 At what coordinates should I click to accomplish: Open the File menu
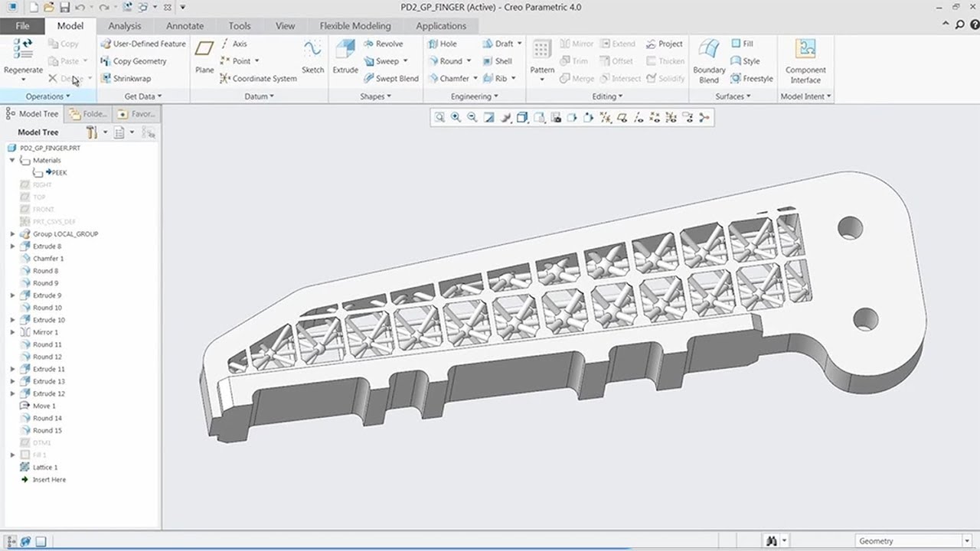23,25
